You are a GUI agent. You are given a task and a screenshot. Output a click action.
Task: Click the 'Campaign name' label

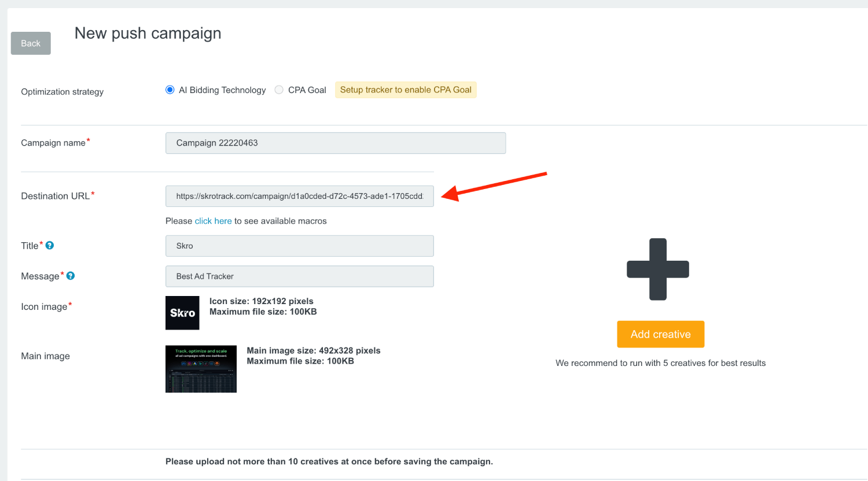click(x=53, y=143)
